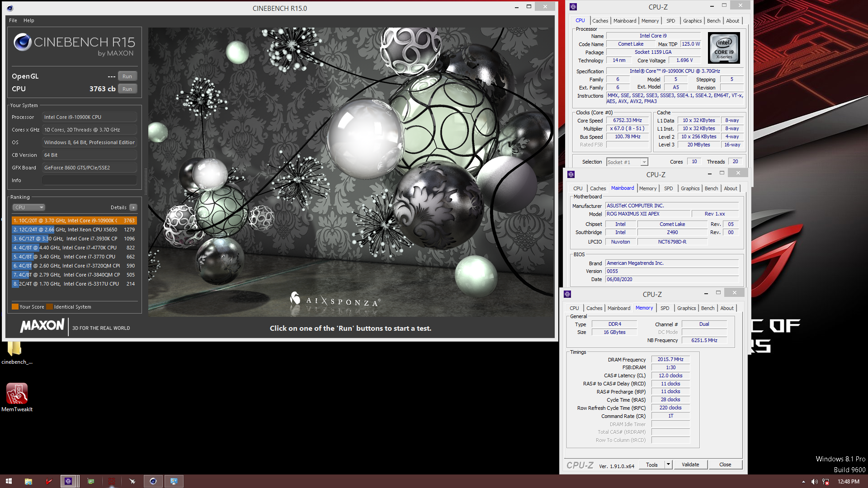The width and height of the screenshot is (868, 488).
Task: Expand ranking Details arrow button
Action: [x=133, y=207]
